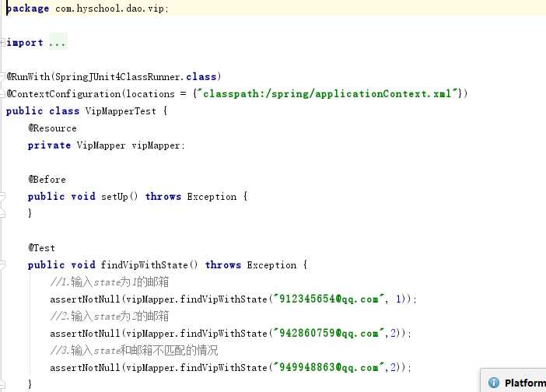This screenshot has width=546, height=392.
Task: Click the 942860759@qq.com string
Action: point(329,333)
